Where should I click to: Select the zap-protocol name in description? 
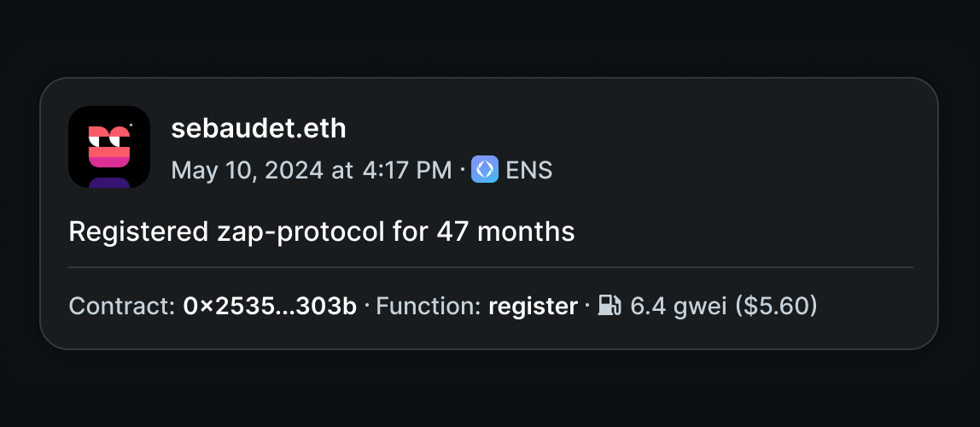tap(300, 232)
